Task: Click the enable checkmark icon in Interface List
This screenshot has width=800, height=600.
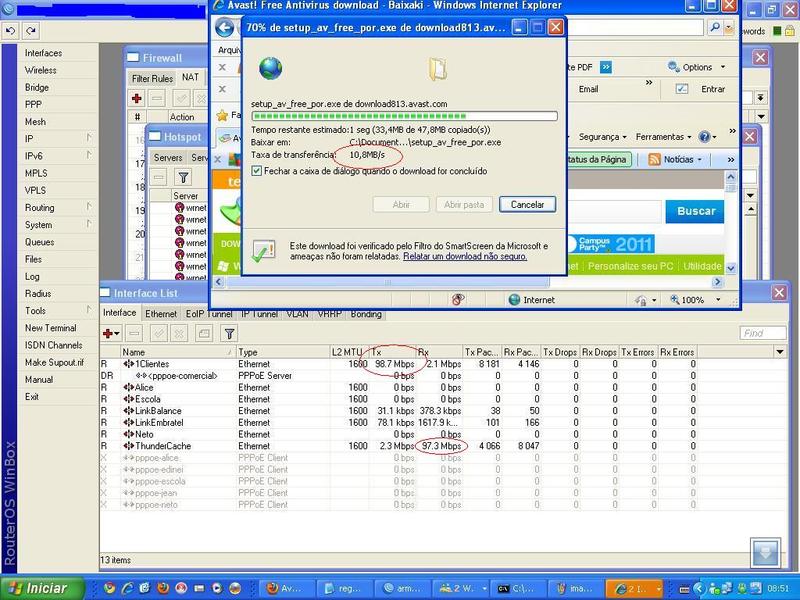Action: pyautogui.click(x=159, y=334)
